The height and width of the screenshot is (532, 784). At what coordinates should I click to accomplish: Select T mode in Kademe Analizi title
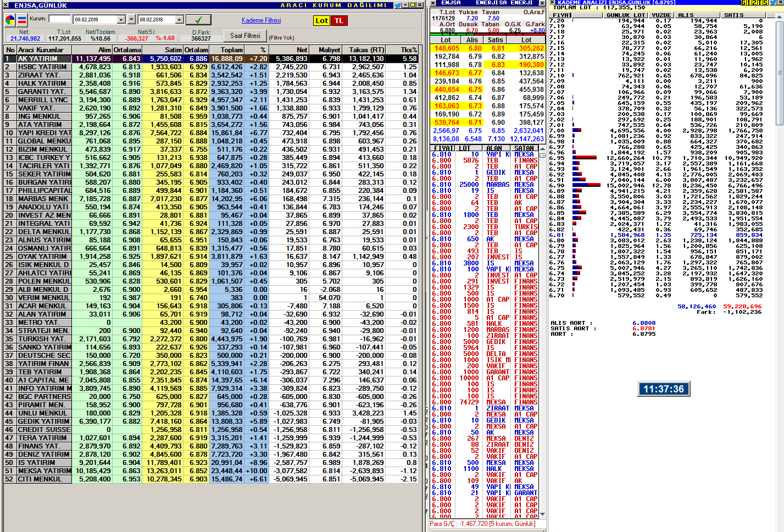pos(760,3)
